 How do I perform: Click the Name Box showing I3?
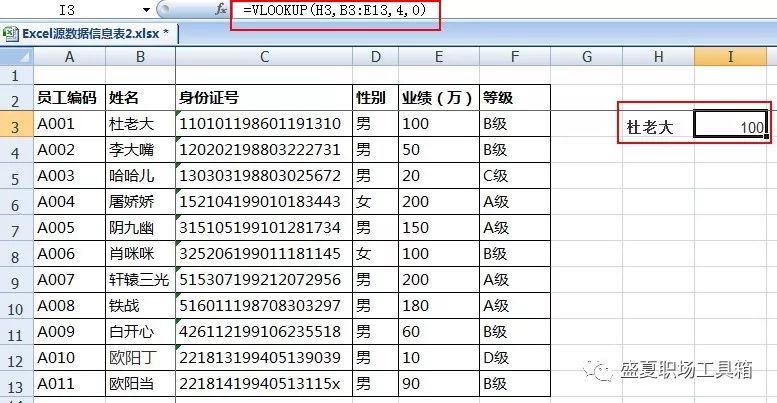coord(67,9)
